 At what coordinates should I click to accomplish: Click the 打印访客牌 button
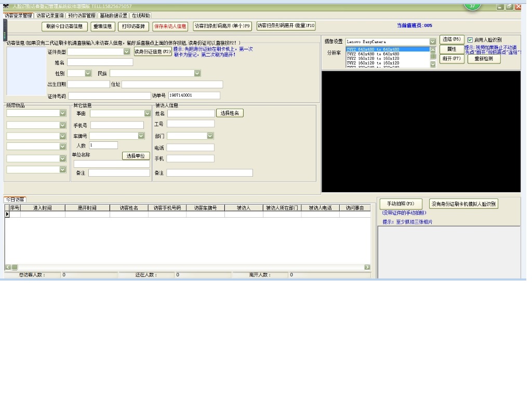pyautogui.click(x=134, y=26)
